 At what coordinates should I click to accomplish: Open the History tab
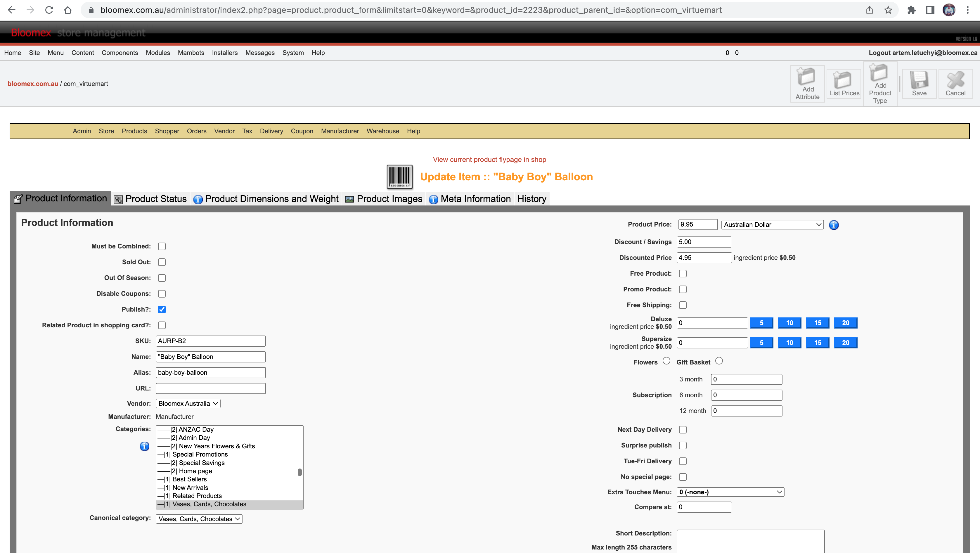coord(532,199)
